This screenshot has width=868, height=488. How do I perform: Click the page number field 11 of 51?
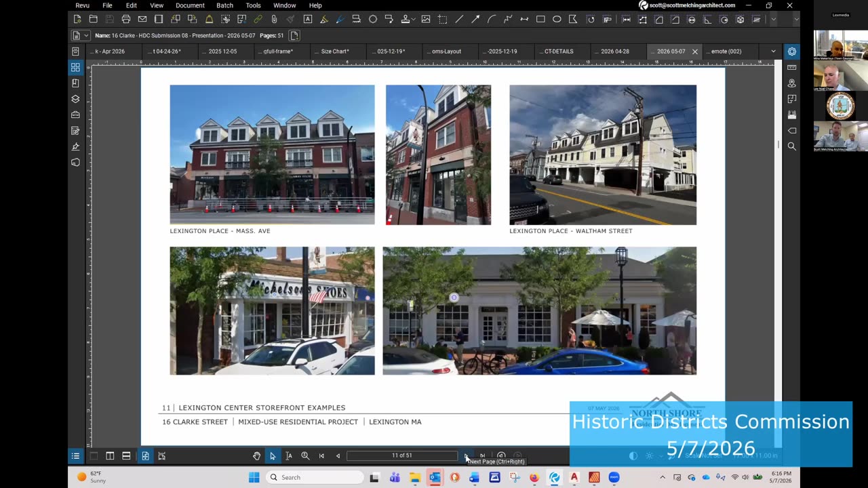[x=402, y=456]
